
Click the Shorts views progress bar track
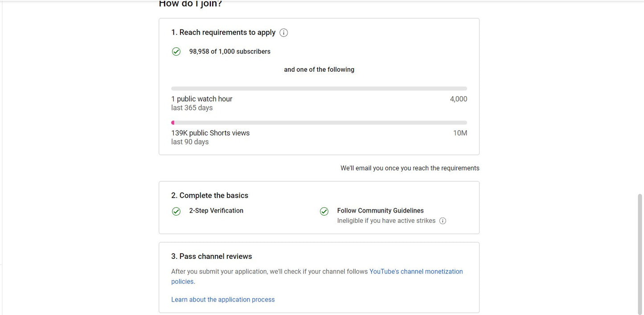pos(319,123)
